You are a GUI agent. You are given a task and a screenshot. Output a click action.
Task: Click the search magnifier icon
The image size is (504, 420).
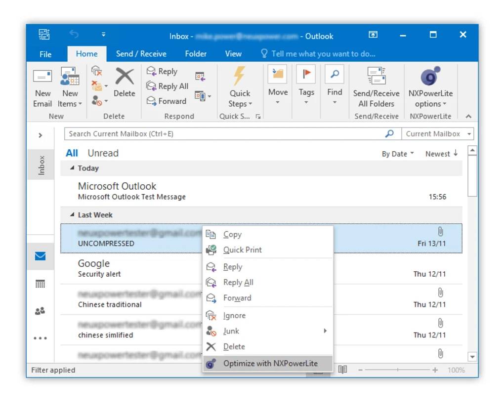point(389,133)
